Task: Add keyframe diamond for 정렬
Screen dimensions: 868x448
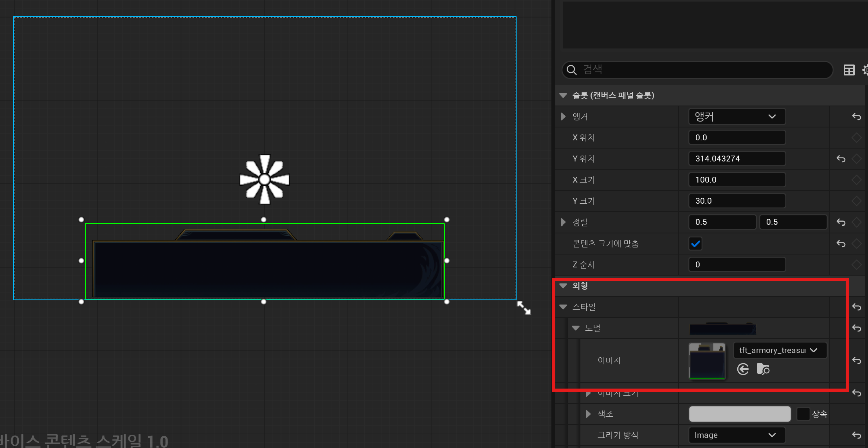Action: pos(856,222)
